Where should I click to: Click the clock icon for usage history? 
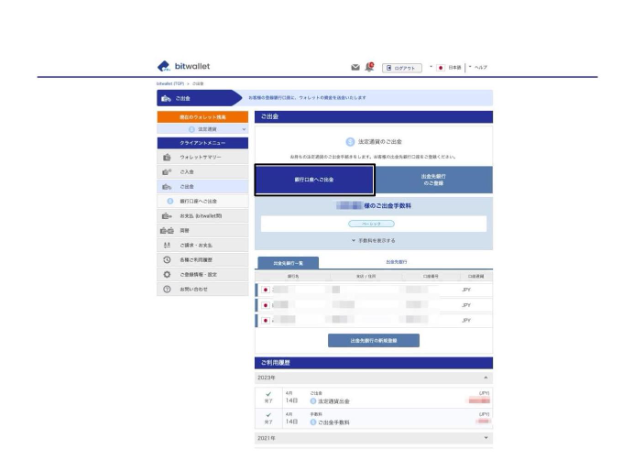tap(166, 259)
